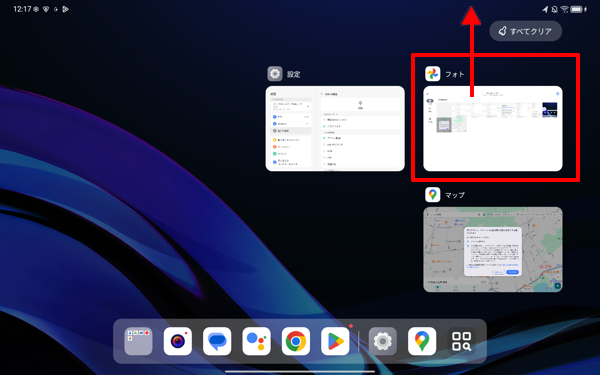This screenshot has width=600, height=375.
Task: Click the Maps pin icon above マップ card
Action: click(x=432, y=195)
